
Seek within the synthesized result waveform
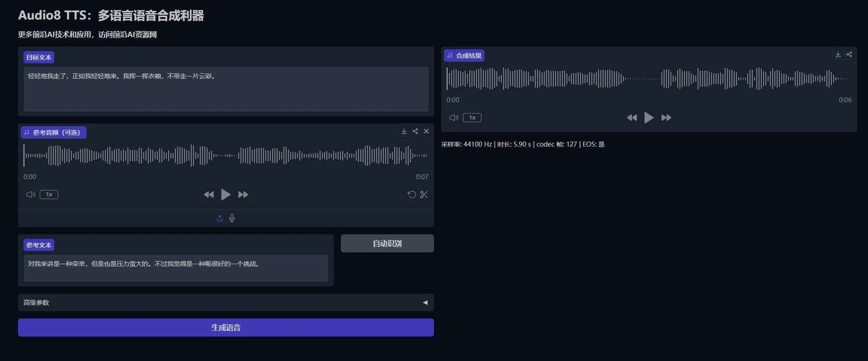(x=649, y=79)
